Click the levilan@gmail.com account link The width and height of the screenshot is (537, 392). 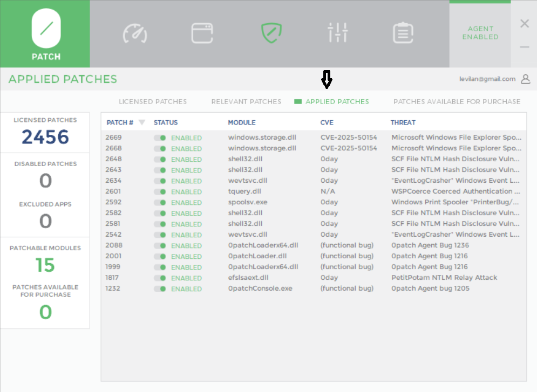coord(487,79)
